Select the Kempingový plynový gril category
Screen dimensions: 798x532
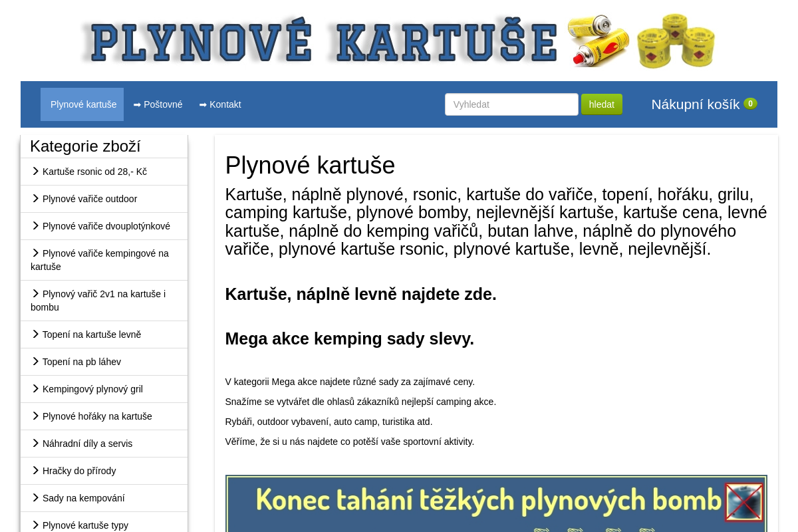pyautogui.click(x=92, y=389)
